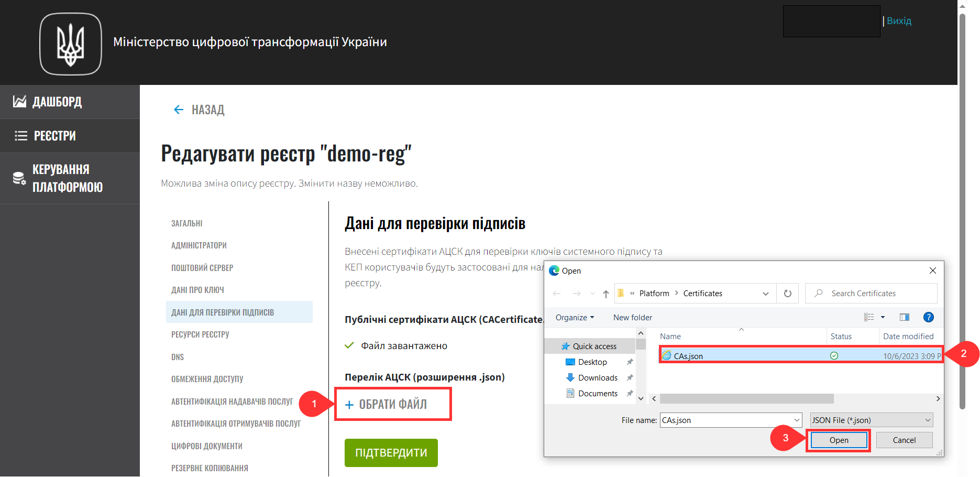This screenshot has width=980, height=477.
Task: Click the platform management database icon
Action: pos(19,178)
